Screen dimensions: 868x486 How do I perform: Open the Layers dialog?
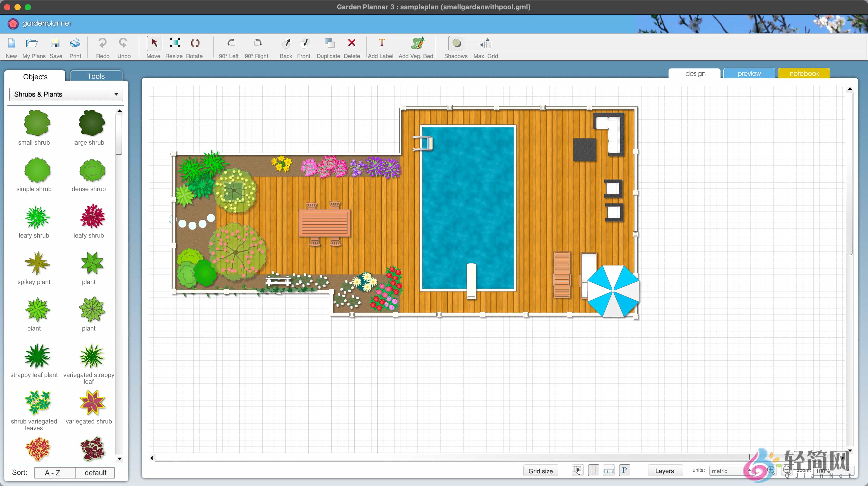click(665, 471)
